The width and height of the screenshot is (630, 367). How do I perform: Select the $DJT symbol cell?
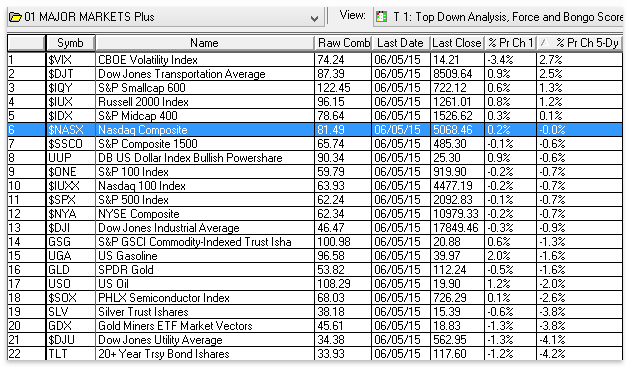click(71, 74)
